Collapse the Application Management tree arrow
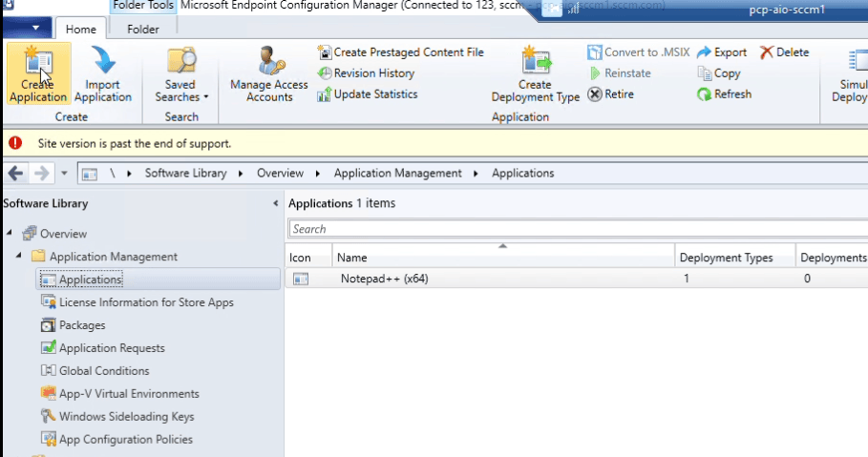 pos(19,256)
